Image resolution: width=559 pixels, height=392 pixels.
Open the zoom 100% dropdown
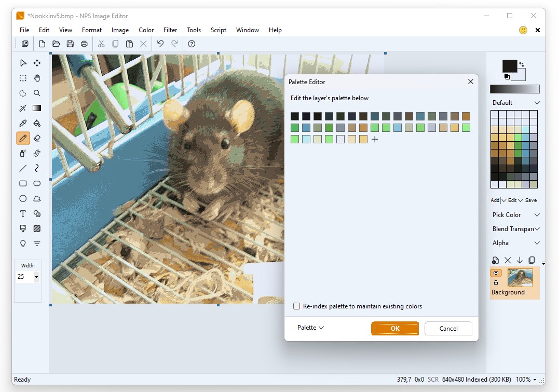tap(535, 380)
